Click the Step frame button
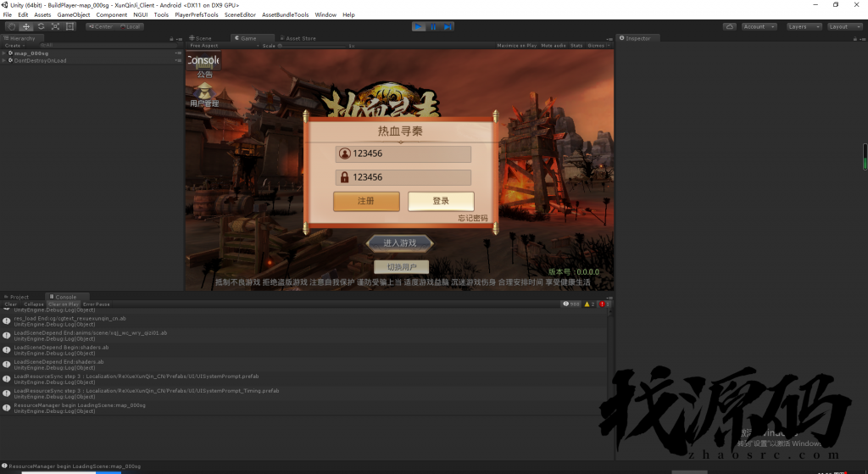 (x=448, y=26)
